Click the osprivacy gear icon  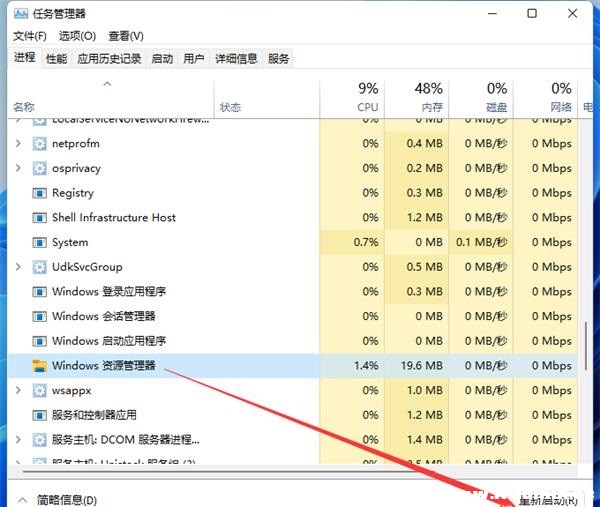tap(39, 168)
